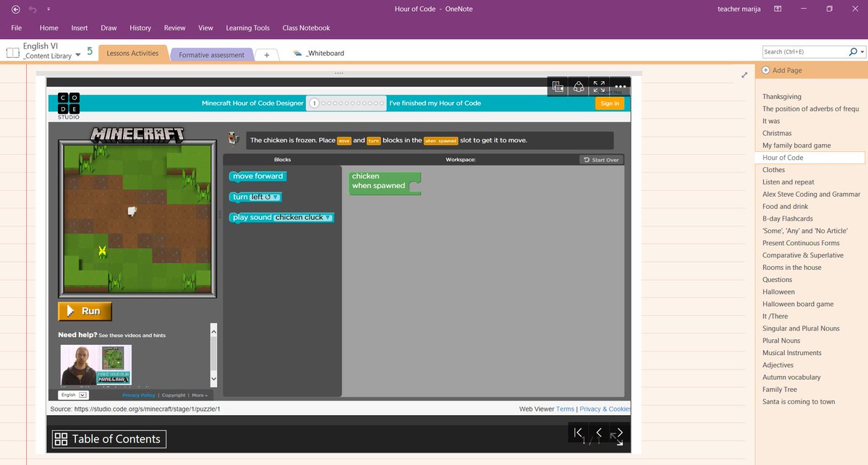Open the Privacy Policy link
The image size is (868, 465).
coord(138,396)
